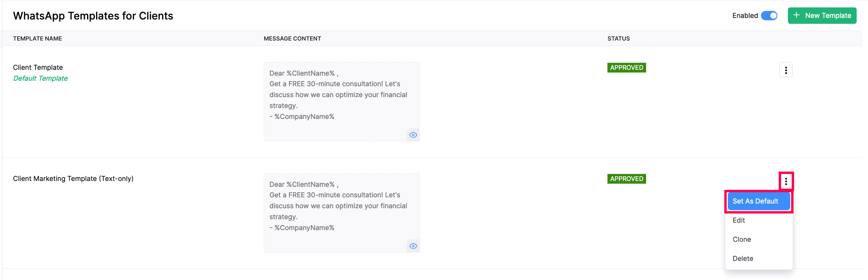The width and height of the screenshot is (868, 280).
Task: Preview Client Marketing Template message via eye icon
Action: tap(413, 246)
